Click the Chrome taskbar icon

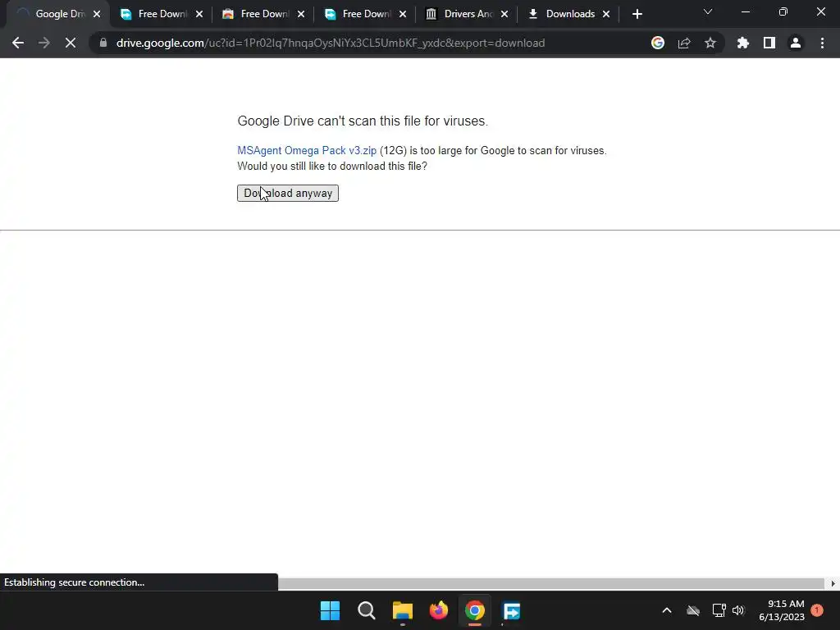click(475, 610)
